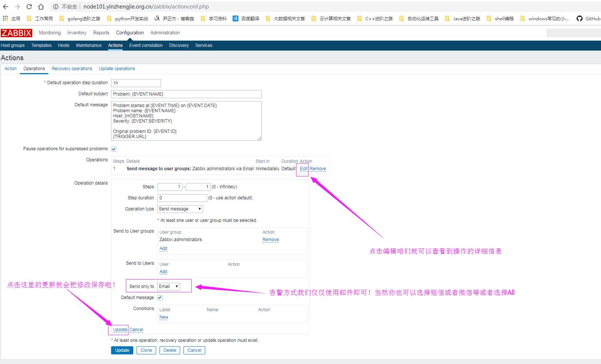This screenshot has width=601, height=364.
Task: Open the Send only to dropdown
Action: pyautogui.click(x=169, y=286)
